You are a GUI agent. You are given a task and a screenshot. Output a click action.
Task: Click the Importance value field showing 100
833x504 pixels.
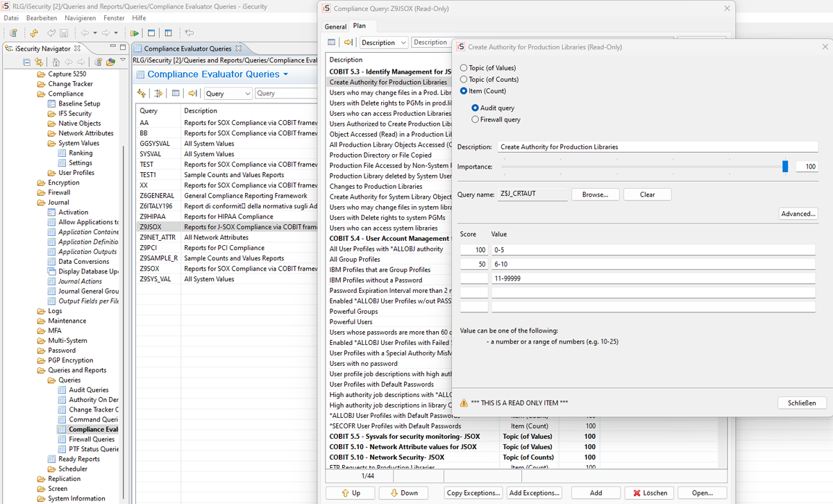point(807,167)
